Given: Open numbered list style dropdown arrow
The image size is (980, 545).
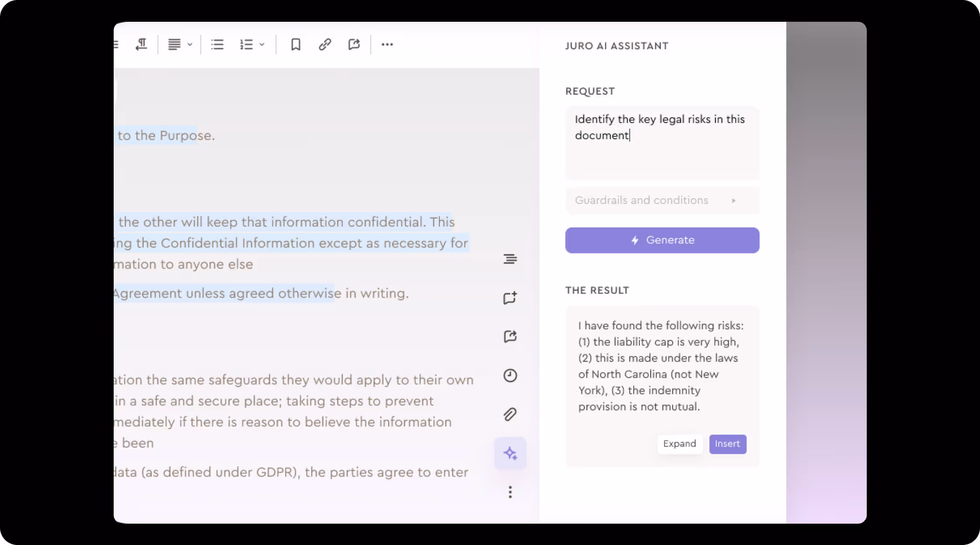Looking at the screenshot, I should tap(262, 44).
